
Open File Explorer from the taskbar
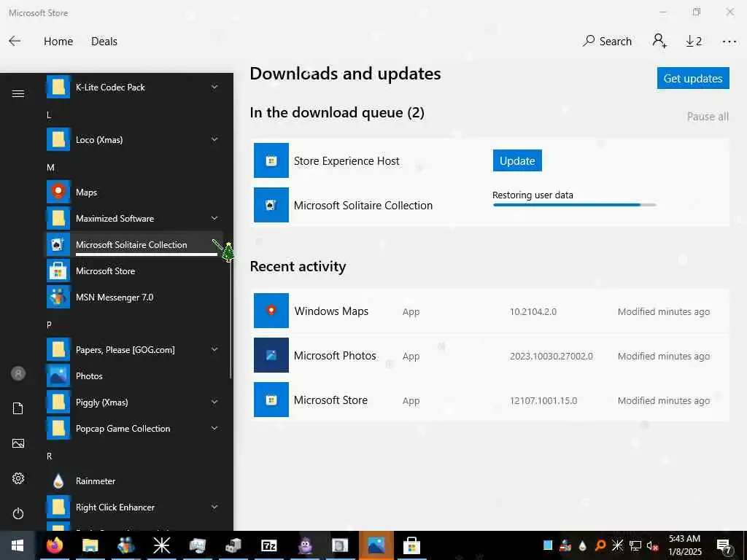point(90,545)
